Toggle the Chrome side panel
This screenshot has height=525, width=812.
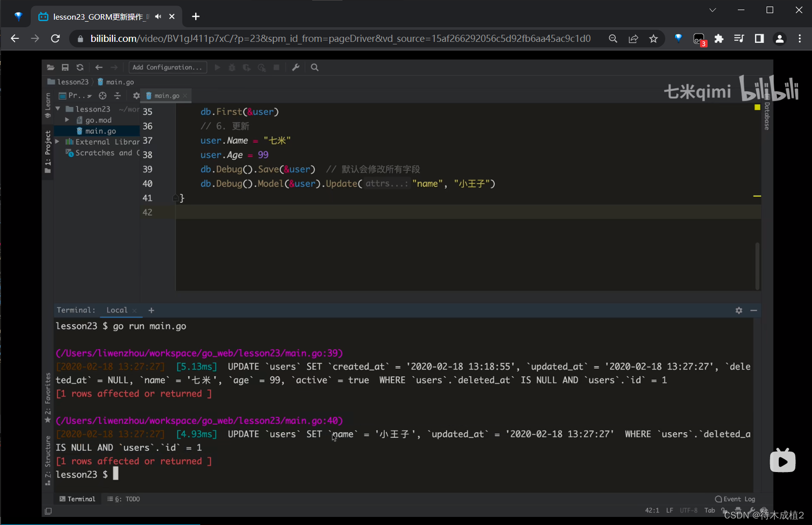coord(759,39)
